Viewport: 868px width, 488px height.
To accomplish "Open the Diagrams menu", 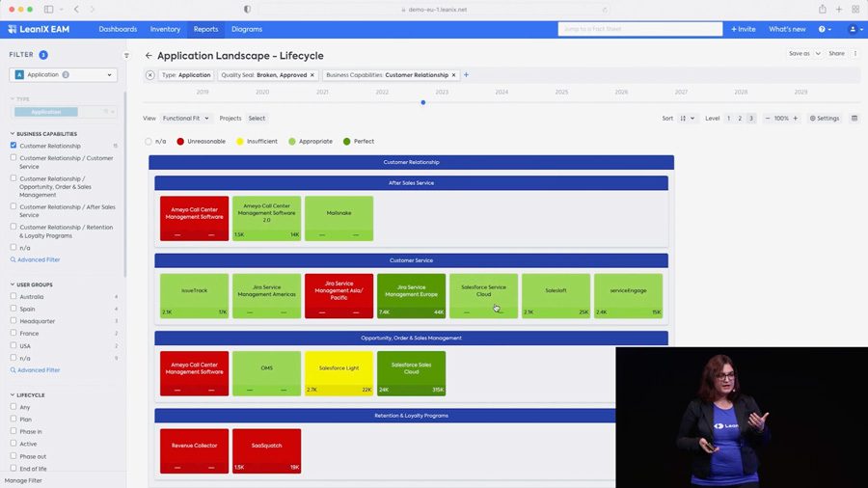I will (247, 29).
